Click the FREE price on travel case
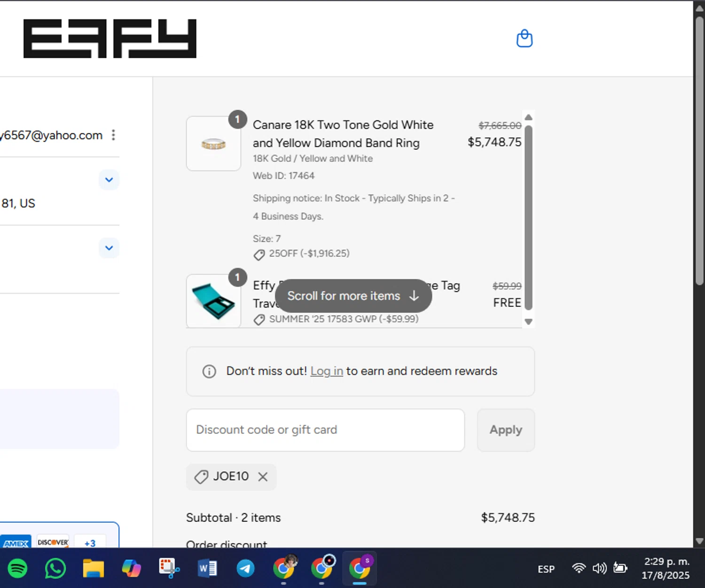705x588 pixels. coord(507,303)
